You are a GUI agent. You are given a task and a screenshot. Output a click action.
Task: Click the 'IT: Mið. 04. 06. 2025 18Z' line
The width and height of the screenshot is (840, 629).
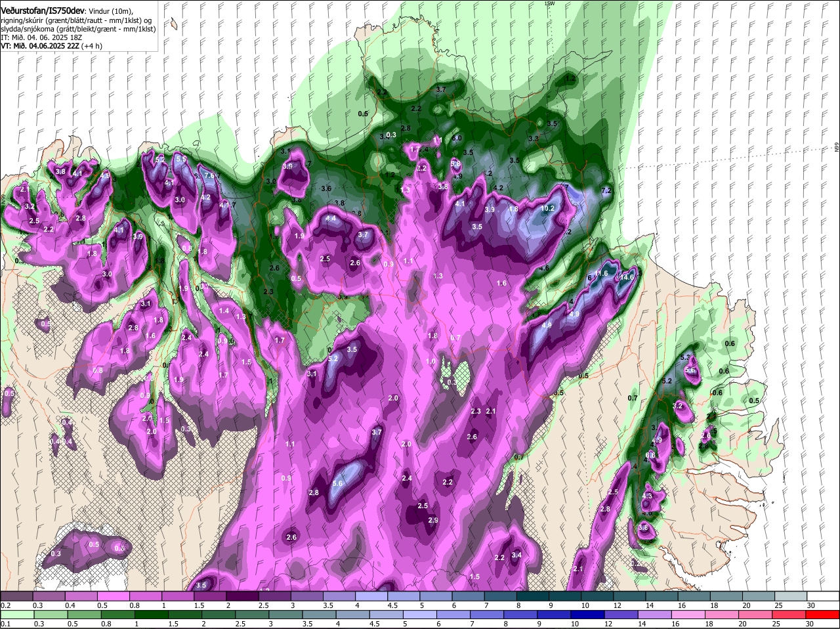point(41,37)
